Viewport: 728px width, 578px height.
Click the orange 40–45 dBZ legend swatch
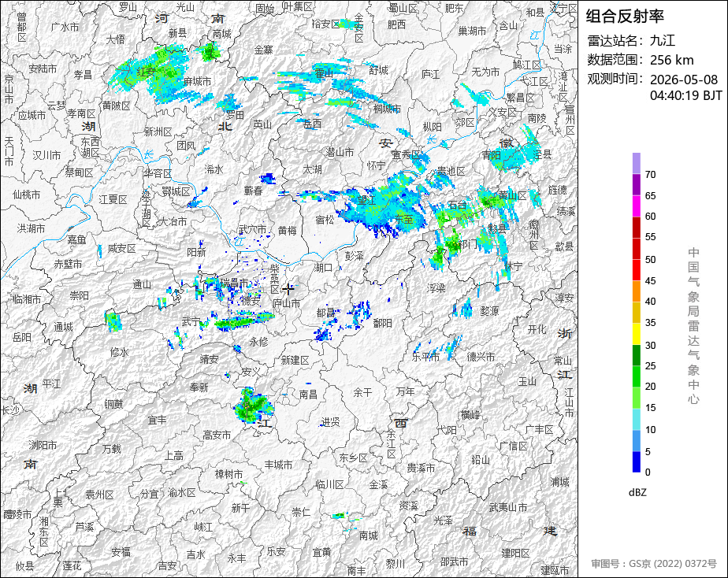click(x=636, y=291)
